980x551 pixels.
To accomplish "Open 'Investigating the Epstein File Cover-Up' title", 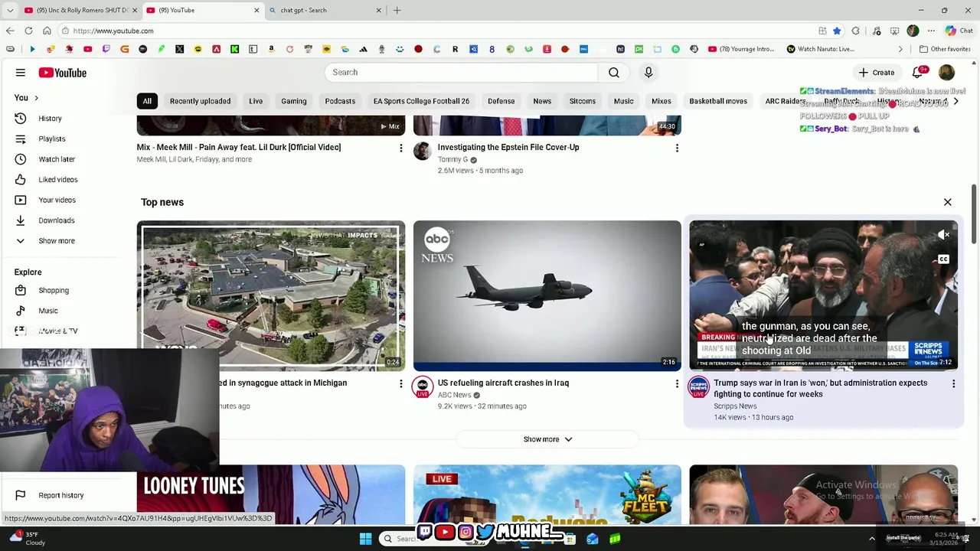I will coord(508,147).
